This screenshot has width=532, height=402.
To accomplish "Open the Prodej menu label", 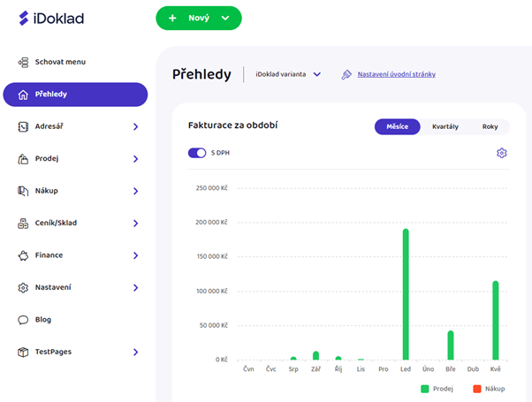I will tap(47, 159).
